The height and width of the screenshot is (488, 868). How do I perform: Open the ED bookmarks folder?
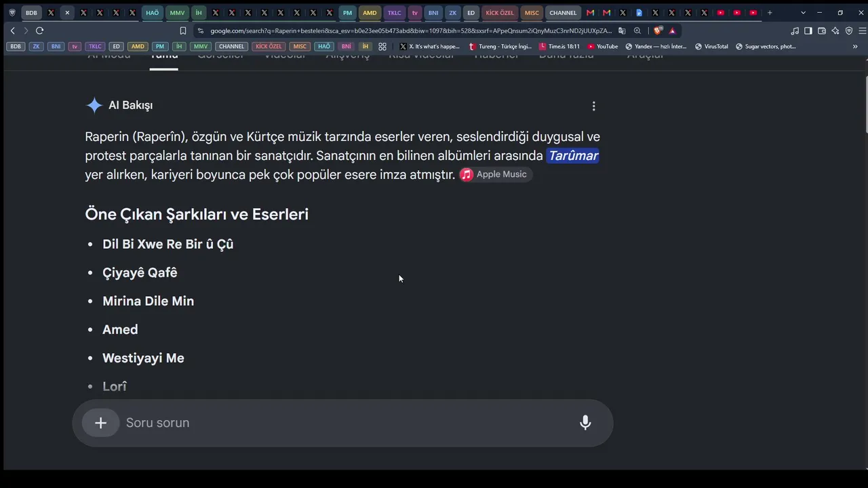click(116, 47)
